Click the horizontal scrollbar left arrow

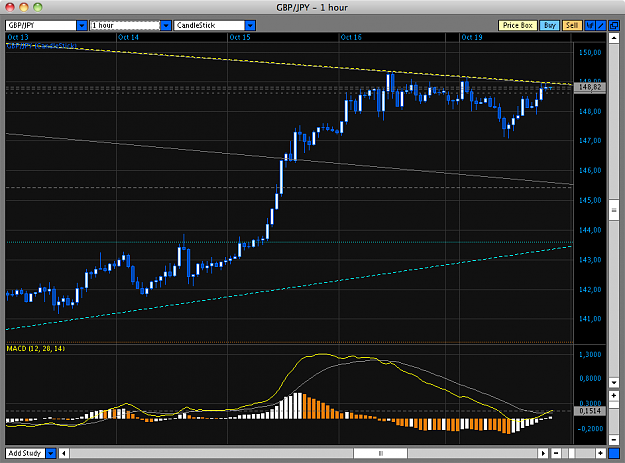(64, 453)
